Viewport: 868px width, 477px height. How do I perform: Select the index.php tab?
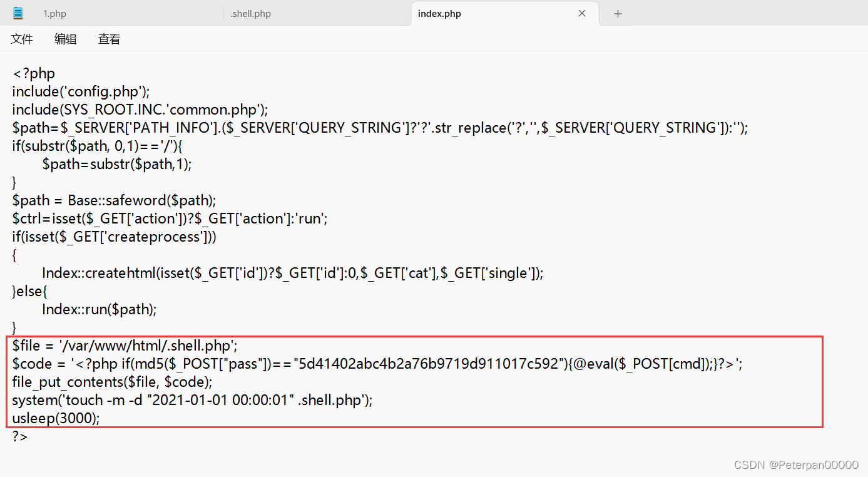point(439,13)
